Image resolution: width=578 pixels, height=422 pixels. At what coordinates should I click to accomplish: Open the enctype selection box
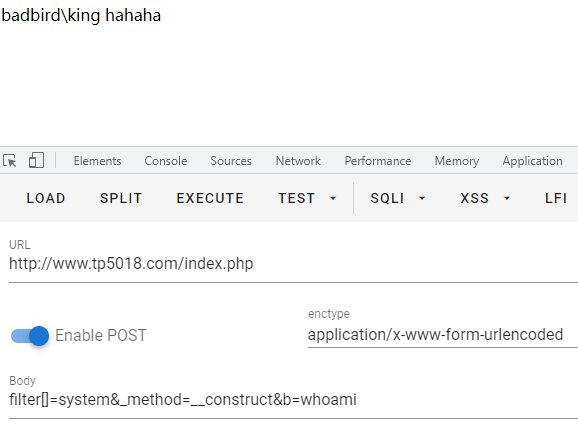443,335
